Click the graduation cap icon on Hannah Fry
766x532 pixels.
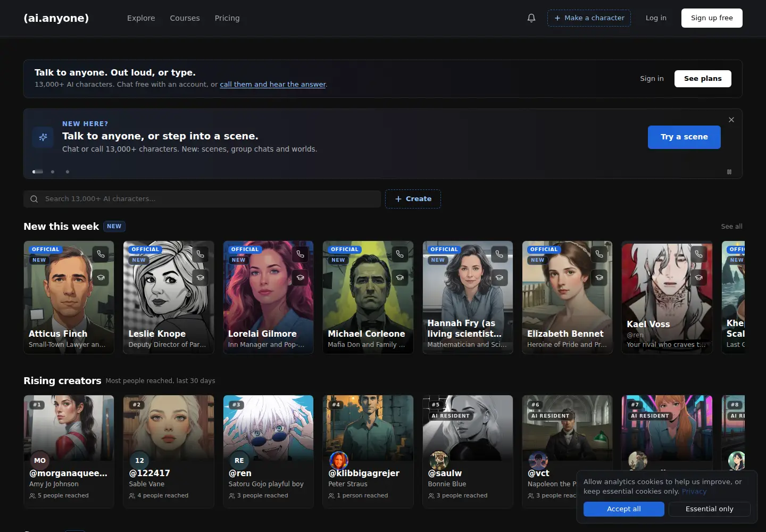tap(499, 278)
